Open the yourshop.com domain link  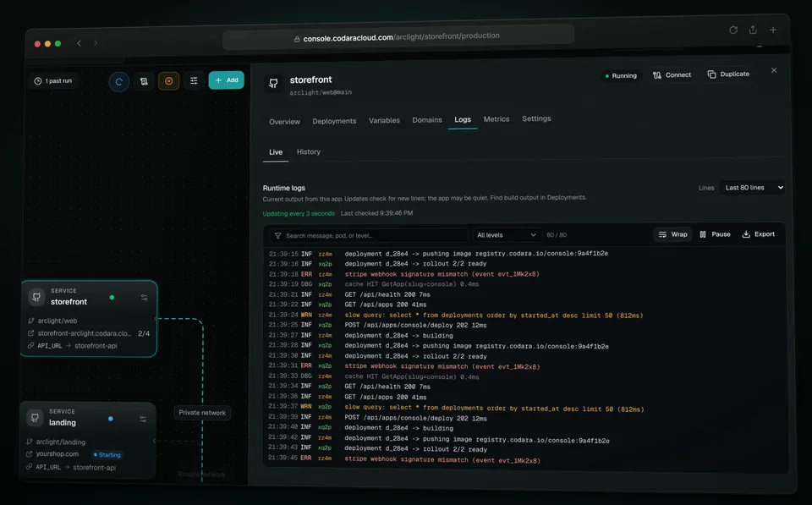point(57,453)
